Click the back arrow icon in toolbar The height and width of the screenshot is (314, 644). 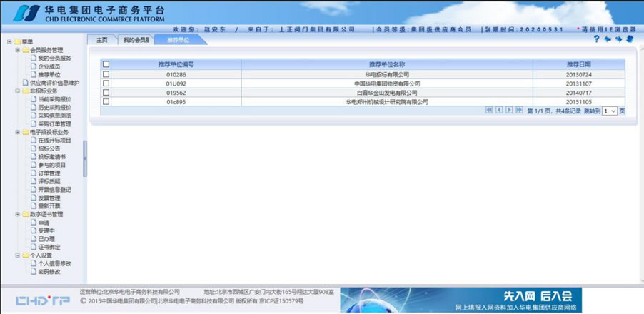pos(608,39)
